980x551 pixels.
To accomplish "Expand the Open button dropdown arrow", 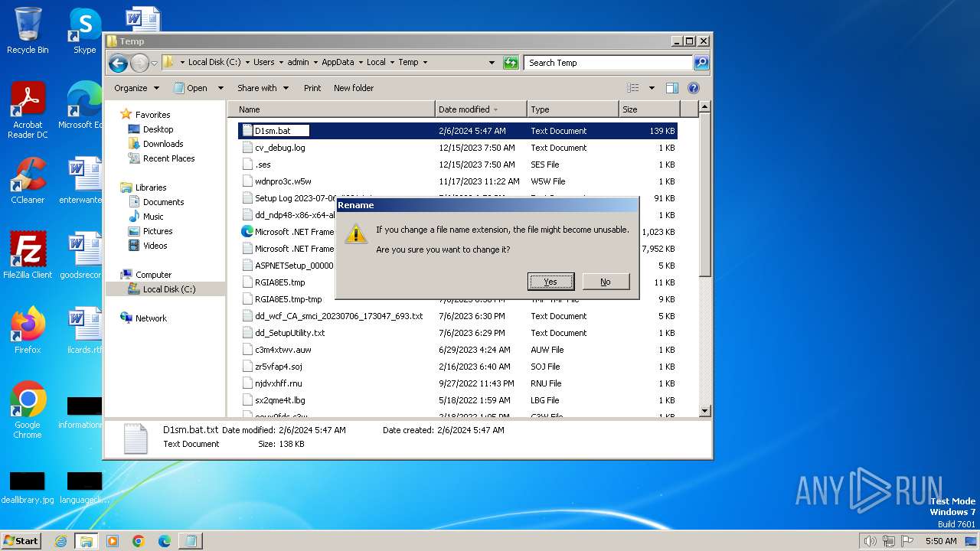I will click(220, 88).
